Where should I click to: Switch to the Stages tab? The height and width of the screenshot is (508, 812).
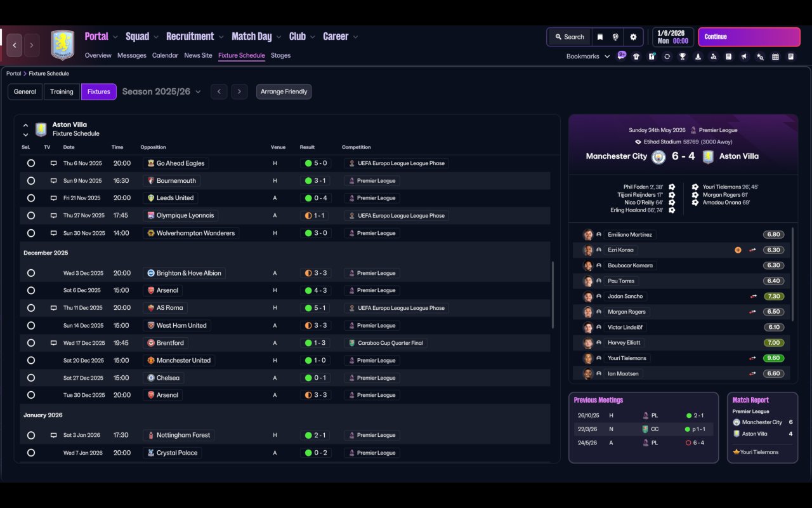[x=280, y=55]
